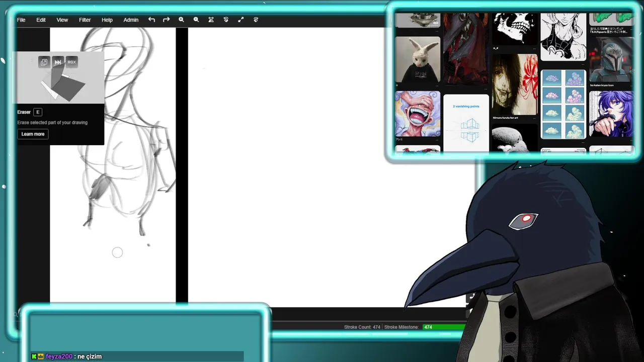This screenshot has width=644, height=362.
Task: Open the View menu
Action: point(62,20)
